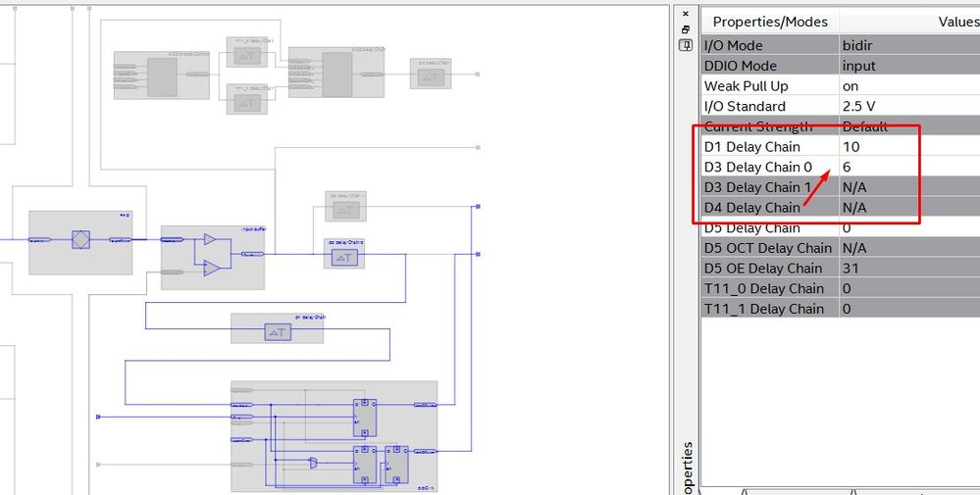The height and width of the screenshot is (495, 980).
Task: Select the PAD diamond symbol in schematic
Action: (x=80, y=240)
